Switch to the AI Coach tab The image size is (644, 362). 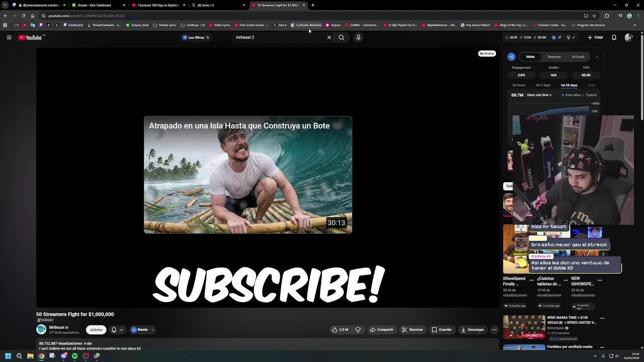[x=578, y=57]
